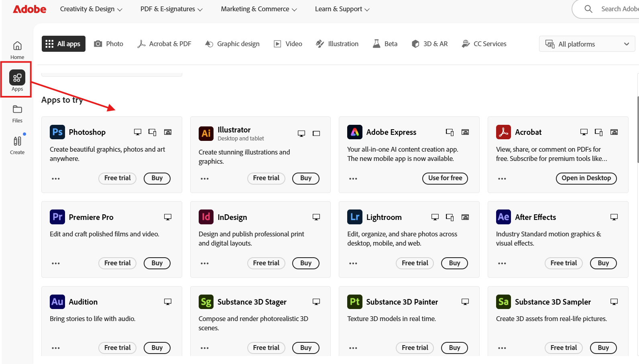The height and width of the screenshot is (364, 639).
Task: Click the Photoshop card title text
Action: (x=87, y=132)
